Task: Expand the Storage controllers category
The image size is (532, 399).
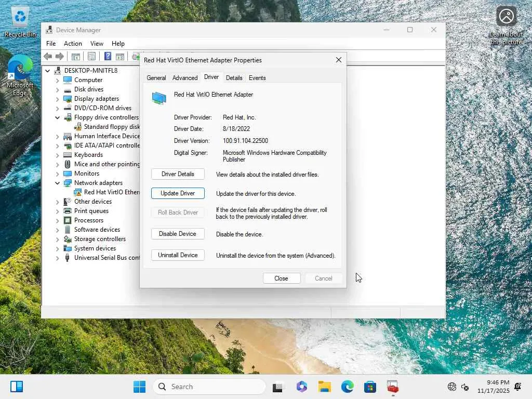Action: point(57,239)
